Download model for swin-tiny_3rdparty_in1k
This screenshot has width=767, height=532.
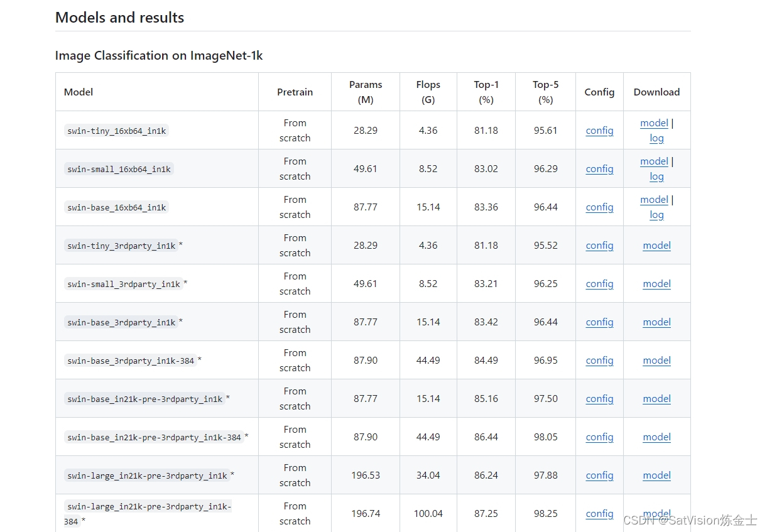pyautogui.click(x=656, y=246)
